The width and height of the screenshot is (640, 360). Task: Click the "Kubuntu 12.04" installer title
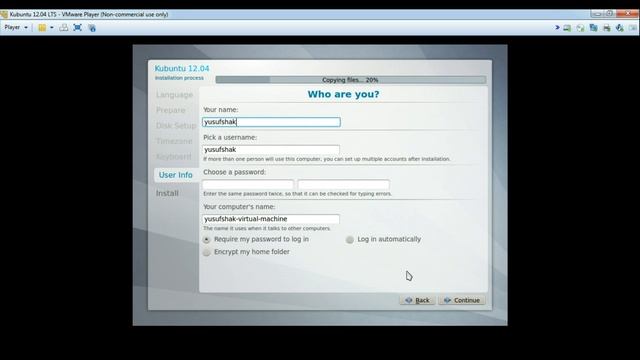[x=182, y=69]
